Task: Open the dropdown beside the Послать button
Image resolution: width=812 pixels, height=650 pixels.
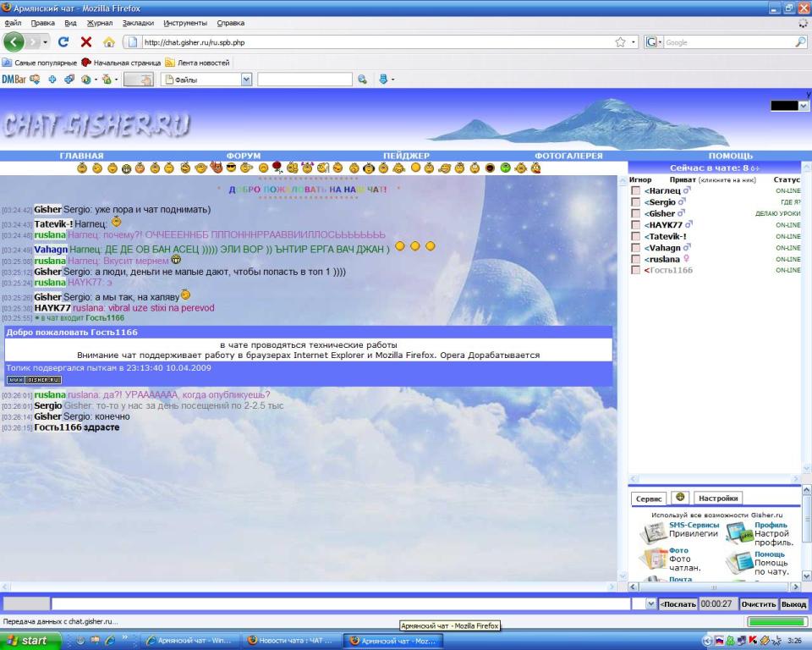Action: pos(650,603)
